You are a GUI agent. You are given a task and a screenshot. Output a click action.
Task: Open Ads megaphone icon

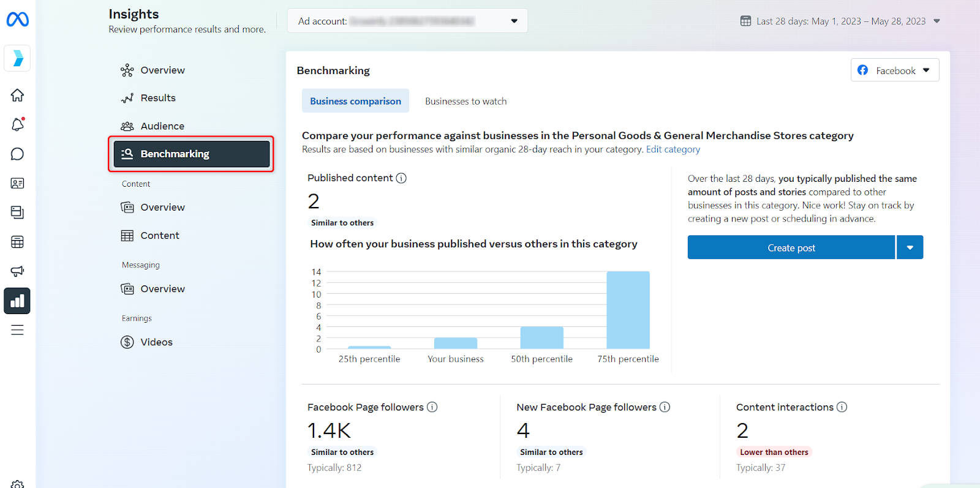pos(17,271)
